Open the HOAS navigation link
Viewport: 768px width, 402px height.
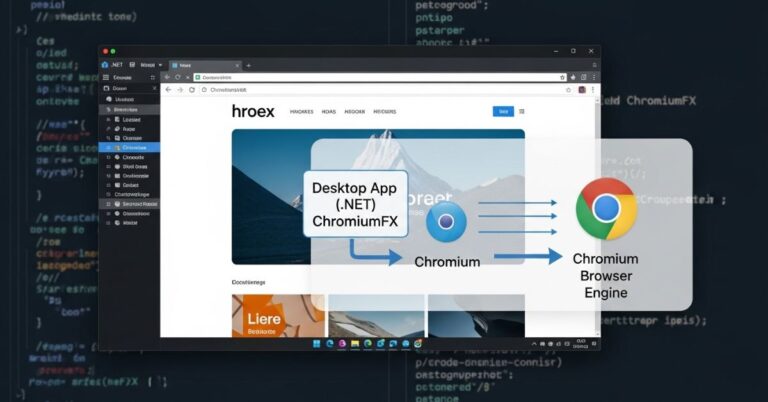329,112
